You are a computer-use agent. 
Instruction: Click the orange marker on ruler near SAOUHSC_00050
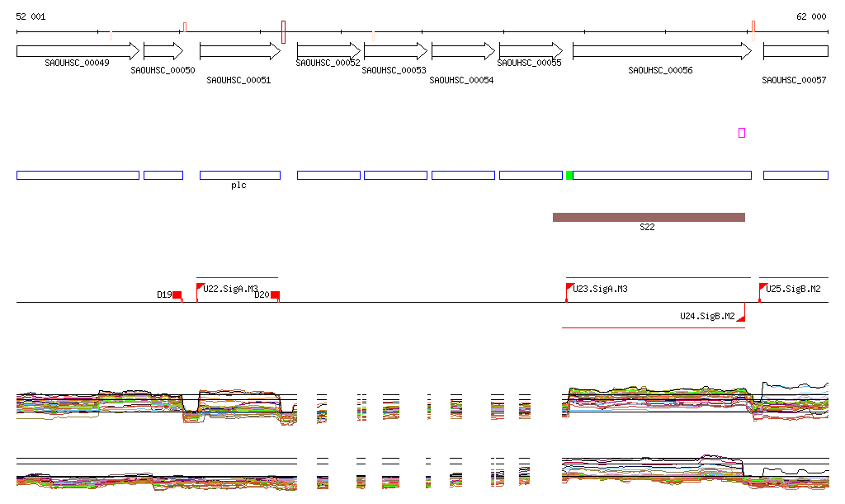tap(185, 27)
